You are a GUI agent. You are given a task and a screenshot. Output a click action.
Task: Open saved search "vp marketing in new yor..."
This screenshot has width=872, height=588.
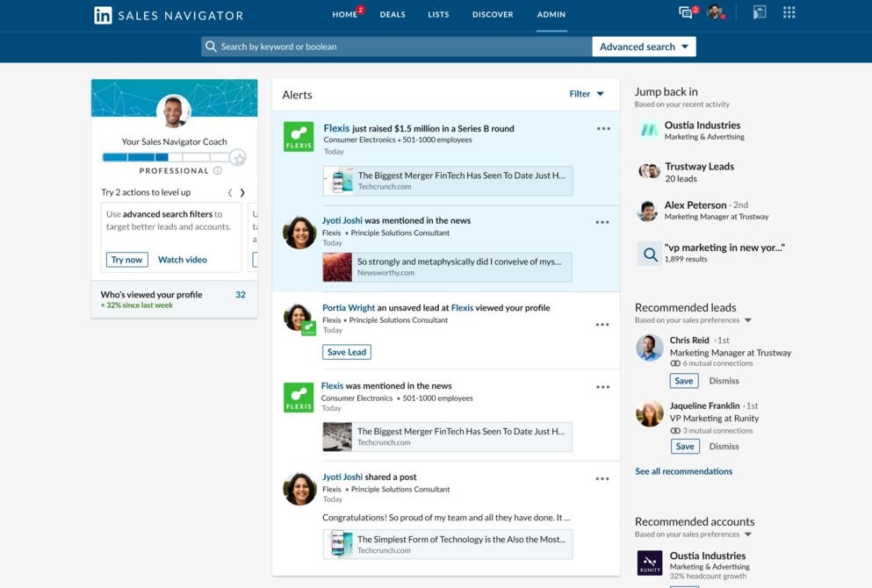tap(724, 247)
